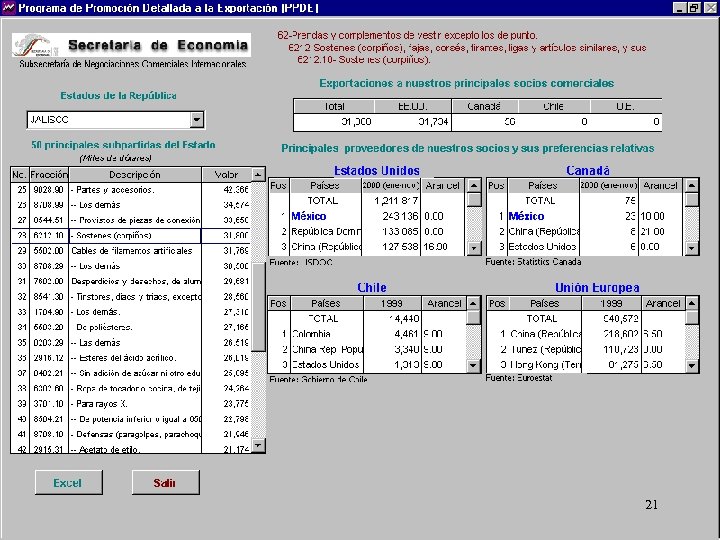Click the Total exports value cell
This screenshot has height=540, width=720.
[334, 122]
